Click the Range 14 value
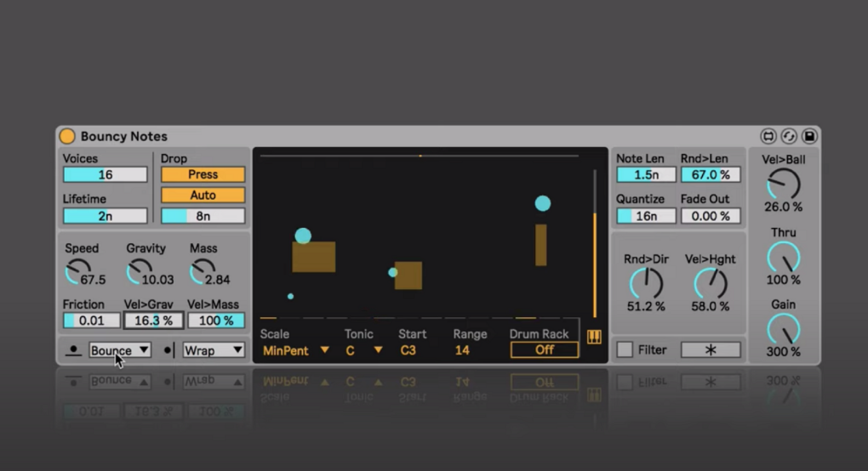The height and width of the screenshot is (471, 868). point(462,350)
